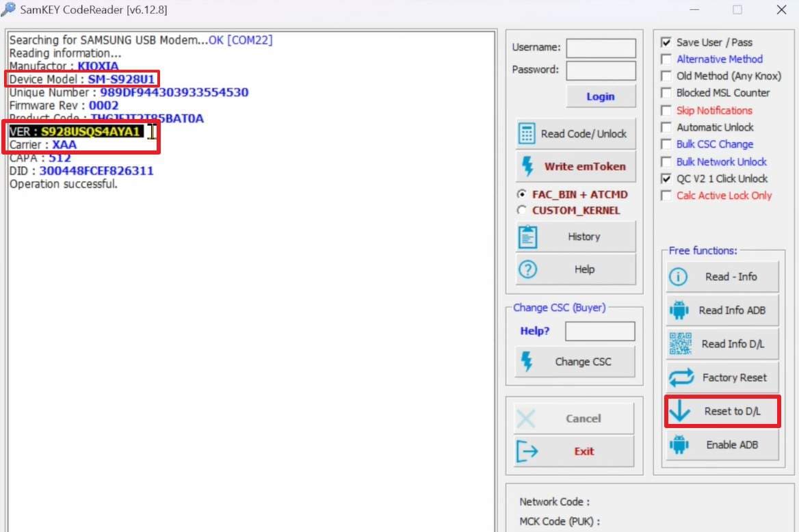Click the SamKEY key icon in title bar
Image resolution: width=799 pixels, height=532 pixels.
point(8,9)
